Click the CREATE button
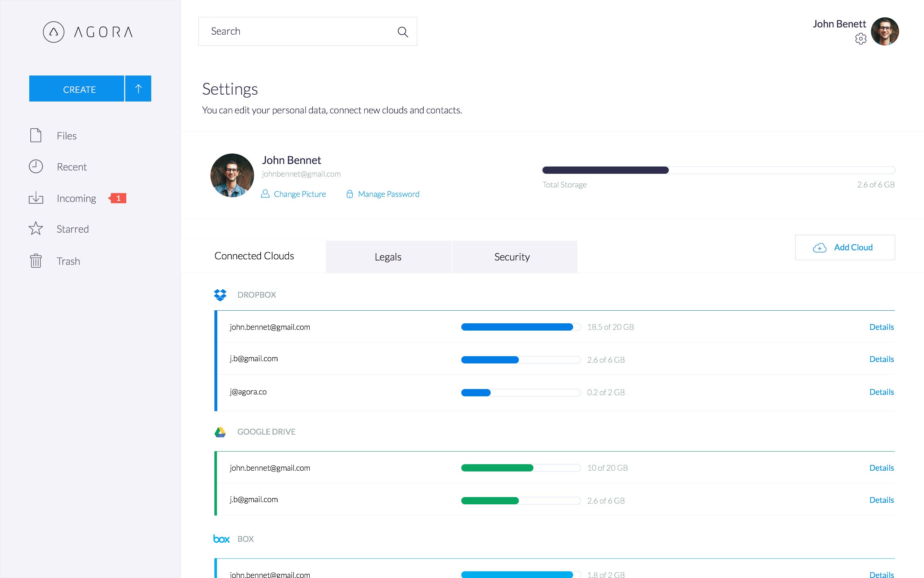The width and height of the screenshot is (924, 578). [77, 89]
